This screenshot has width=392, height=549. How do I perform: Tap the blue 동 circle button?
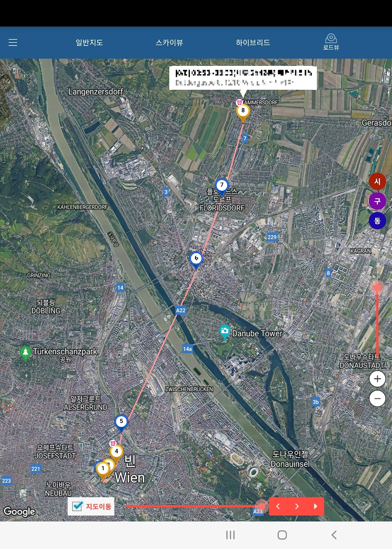coord(377,221)
